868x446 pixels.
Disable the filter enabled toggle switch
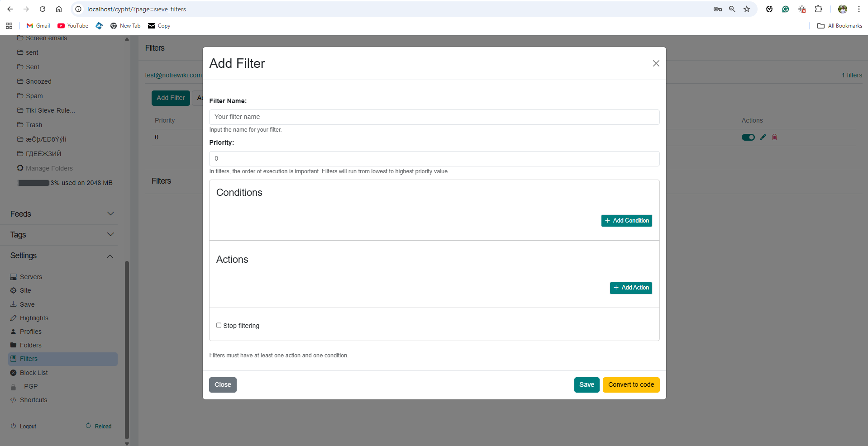[748, 137]
